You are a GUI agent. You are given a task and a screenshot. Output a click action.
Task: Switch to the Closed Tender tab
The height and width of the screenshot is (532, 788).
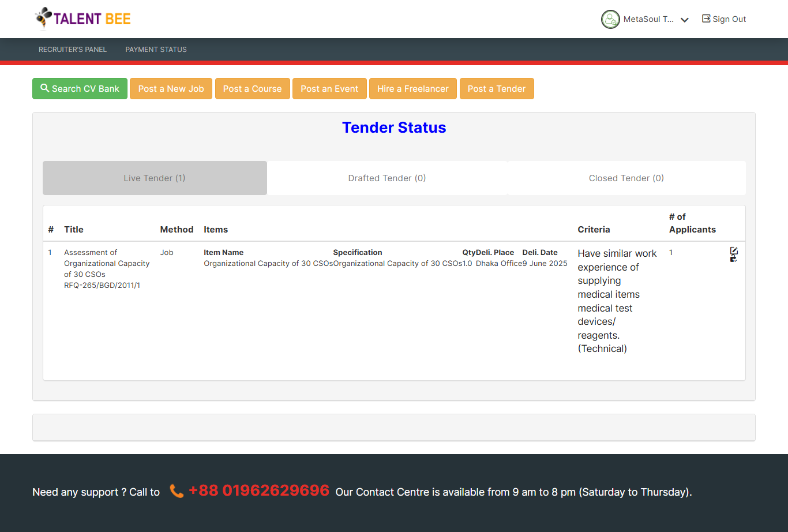(626, 178)
